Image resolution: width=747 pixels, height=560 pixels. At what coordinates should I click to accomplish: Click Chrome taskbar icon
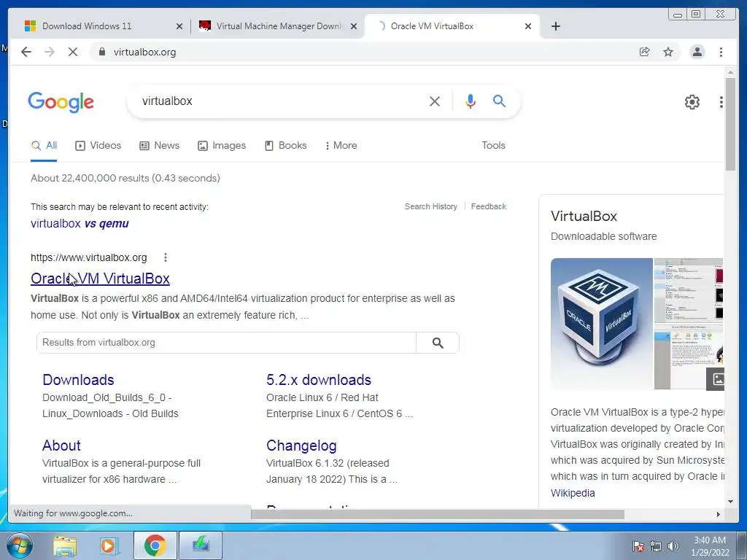point(155,545)
